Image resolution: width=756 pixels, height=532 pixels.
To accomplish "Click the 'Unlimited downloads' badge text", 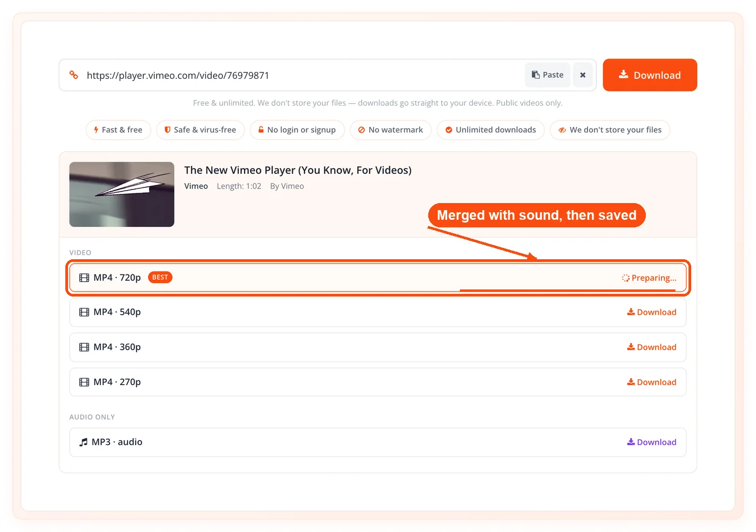I will [x=496, y=130].
